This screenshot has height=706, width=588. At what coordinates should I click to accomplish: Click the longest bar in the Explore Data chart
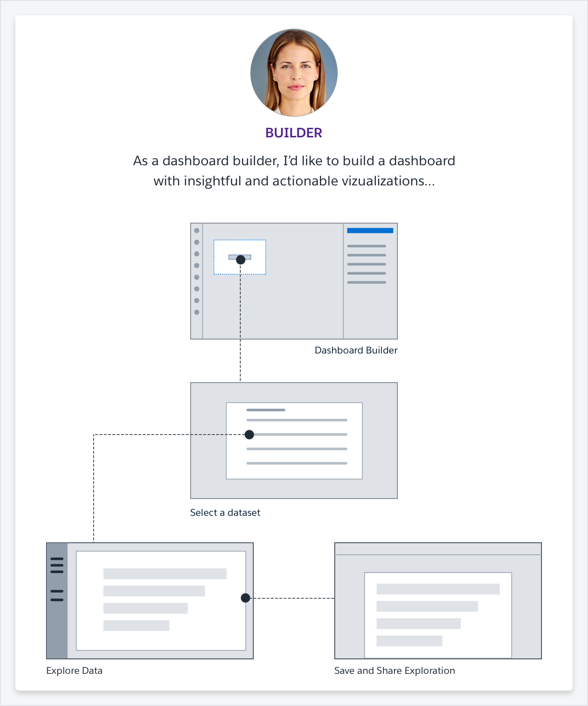165,573
